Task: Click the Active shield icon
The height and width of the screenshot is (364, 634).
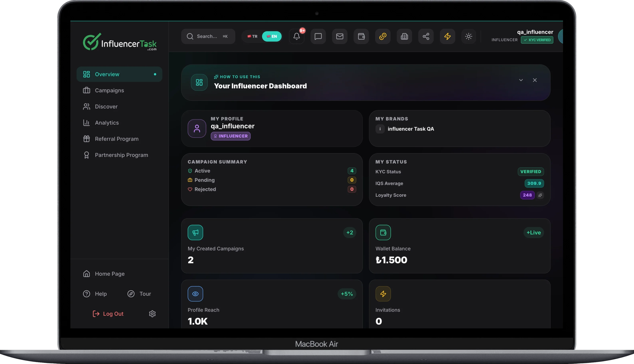Action: tap(190, 171)
